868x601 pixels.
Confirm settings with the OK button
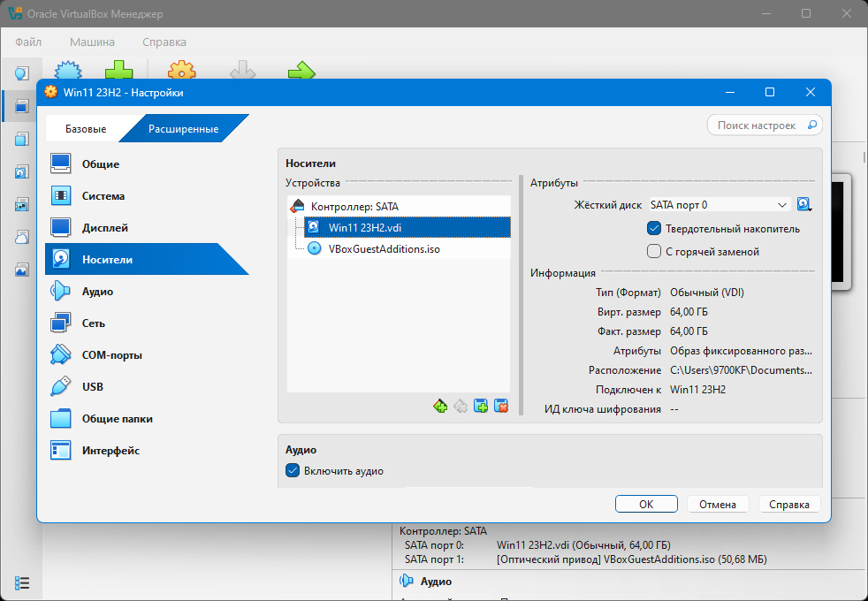pos(646,504)
